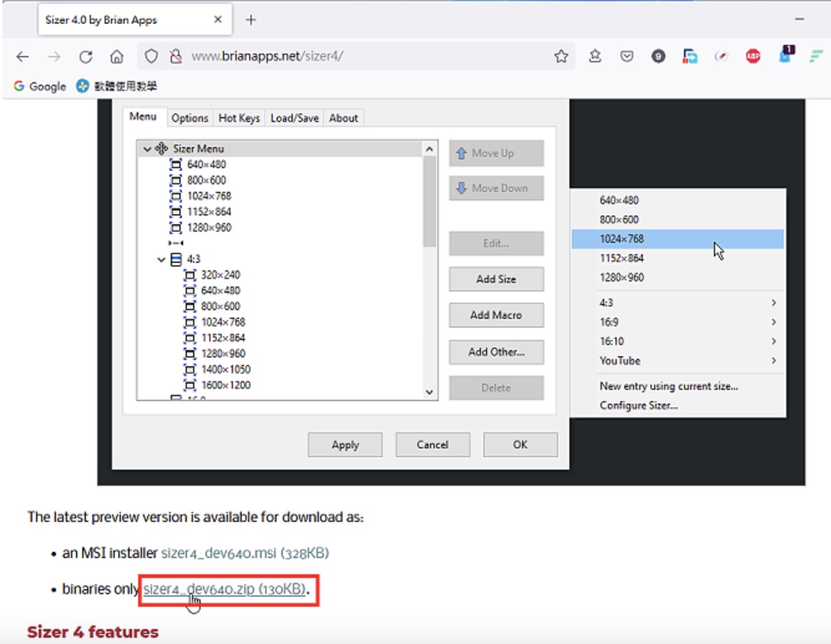The image size is (831, 644).
Task: Choose 1152×864 in the context menu
Action: pyautogui.click(x=678, y=258)
